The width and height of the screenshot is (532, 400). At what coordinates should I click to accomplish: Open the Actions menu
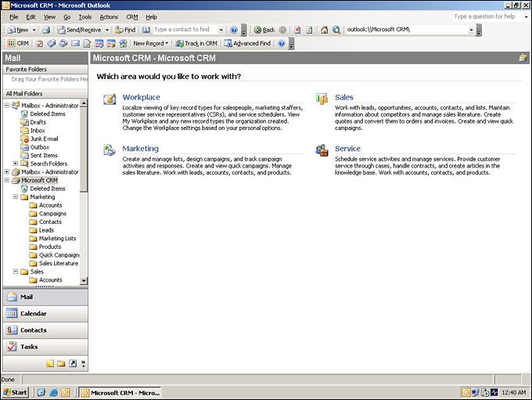(109, 17)
